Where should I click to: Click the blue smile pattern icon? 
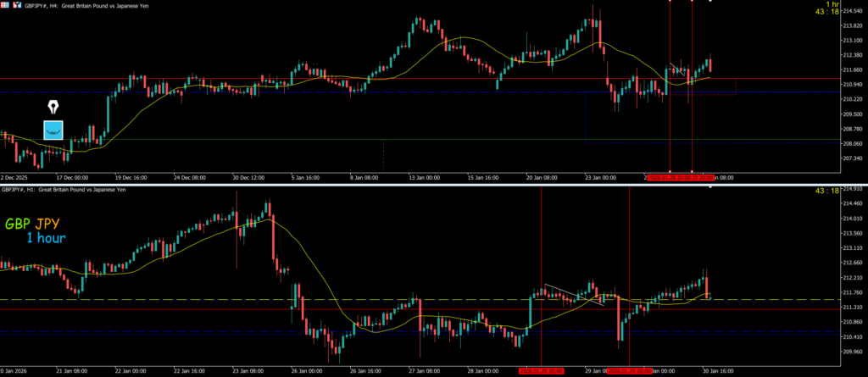[53, 130]
